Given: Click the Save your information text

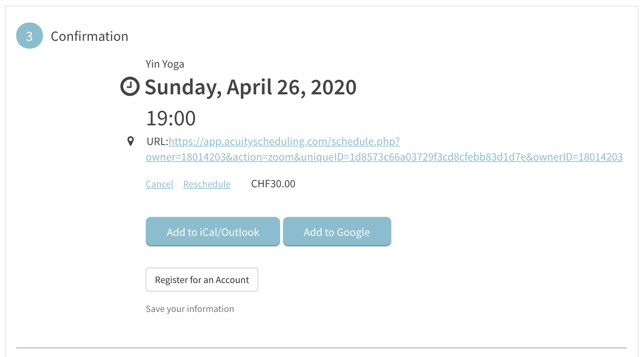Looking at the screenshot, I should (190, 309).
